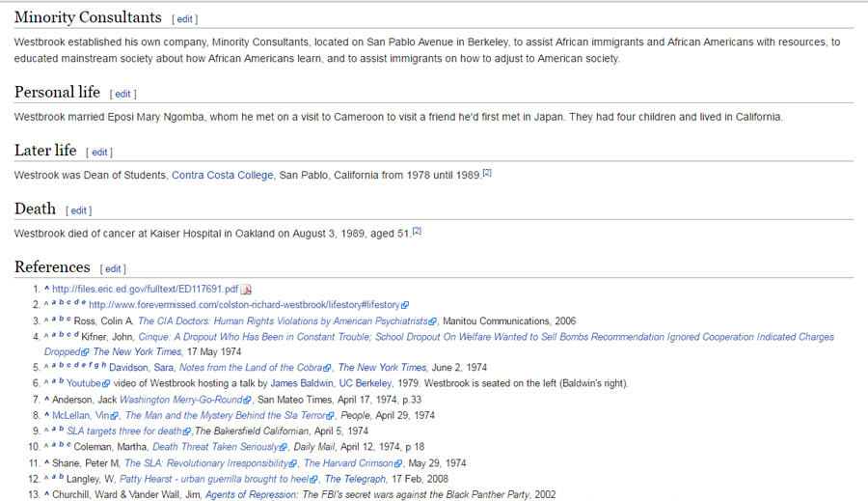868x501 pixels.
Task: Open edit link beside References heading
Action: pos(113,268)
